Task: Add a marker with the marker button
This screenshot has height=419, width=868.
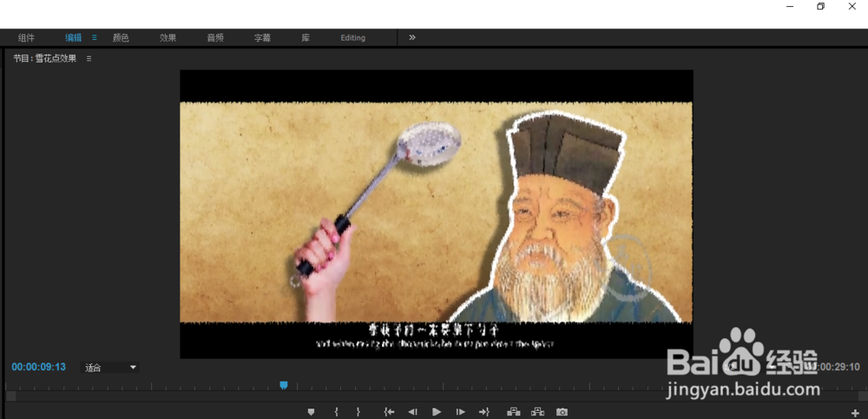Action: tap(311, 412)
